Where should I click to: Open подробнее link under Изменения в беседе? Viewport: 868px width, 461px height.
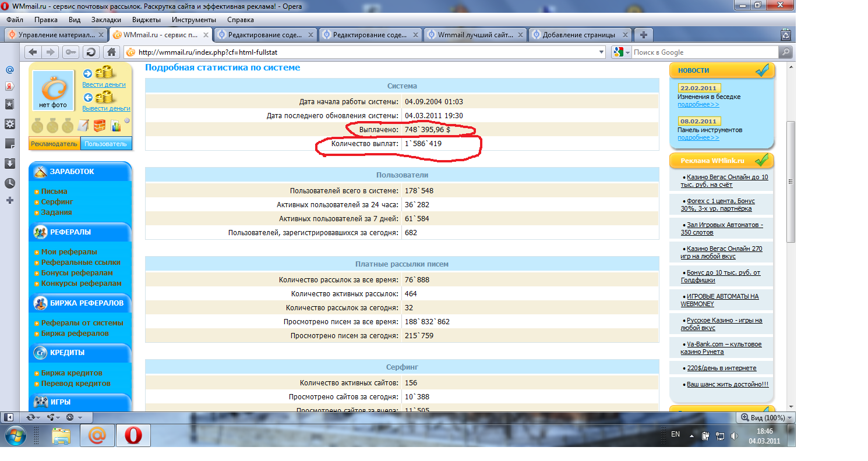(x=698, y=105)
